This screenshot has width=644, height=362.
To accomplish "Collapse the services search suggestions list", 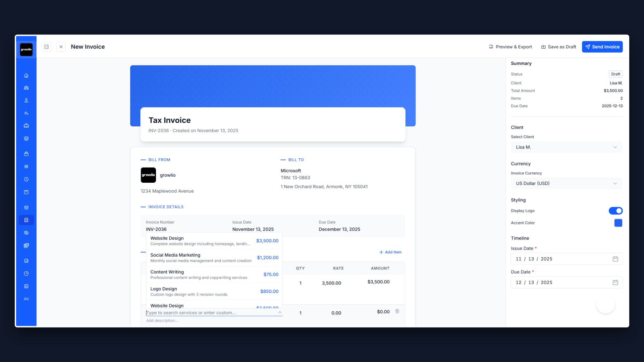I will pyautogui.click(x=280, y=312).
